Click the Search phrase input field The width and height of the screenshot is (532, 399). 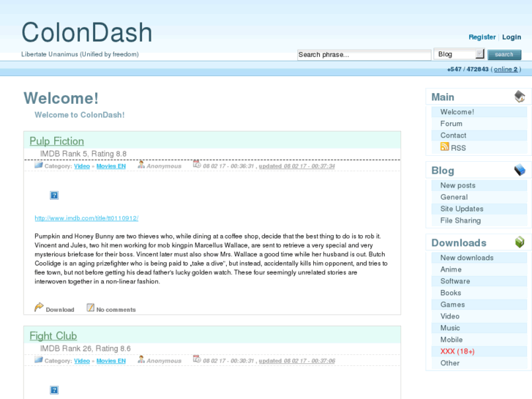click(x=364, y=55)
